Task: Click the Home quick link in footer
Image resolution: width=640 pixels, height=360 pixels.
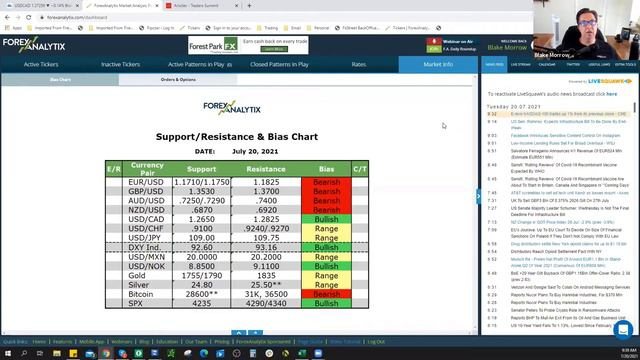Action: point(39,342)
